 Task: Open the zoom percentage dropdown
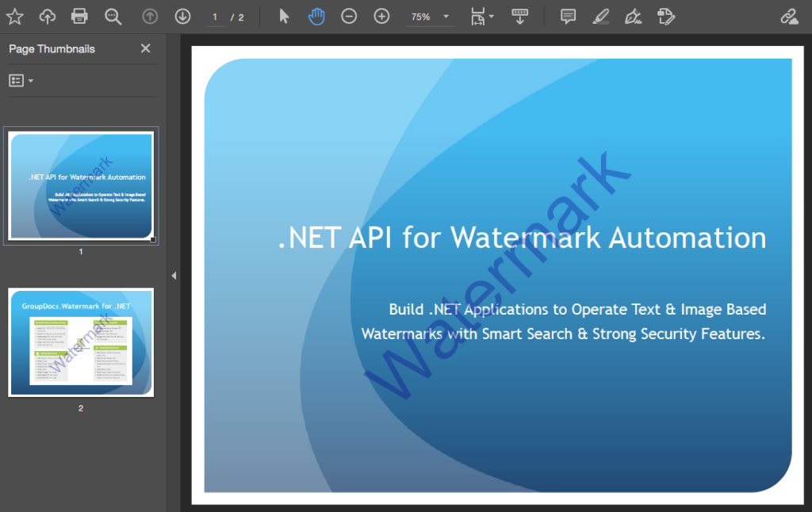[x=430, y=16]
